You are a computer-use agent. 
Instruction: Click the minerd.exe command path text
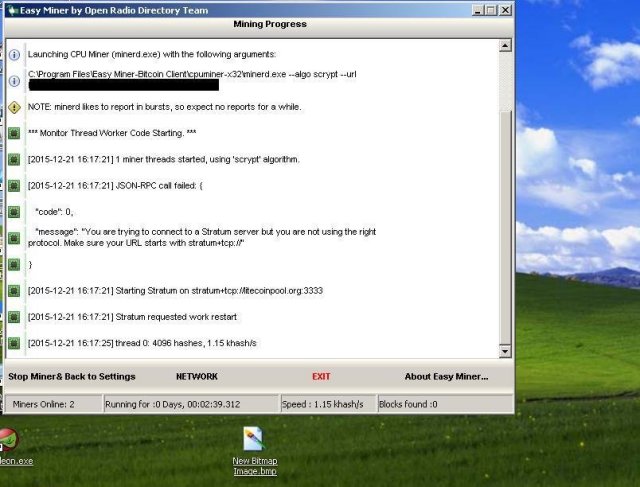tap(192, 74)
